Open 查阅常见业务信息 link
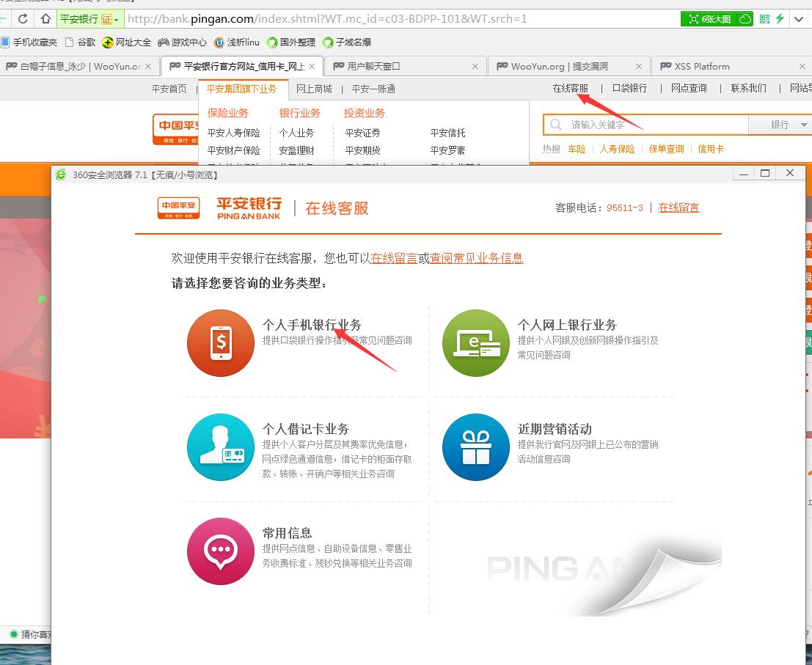 pyautogui.click(x=477, y=258)
